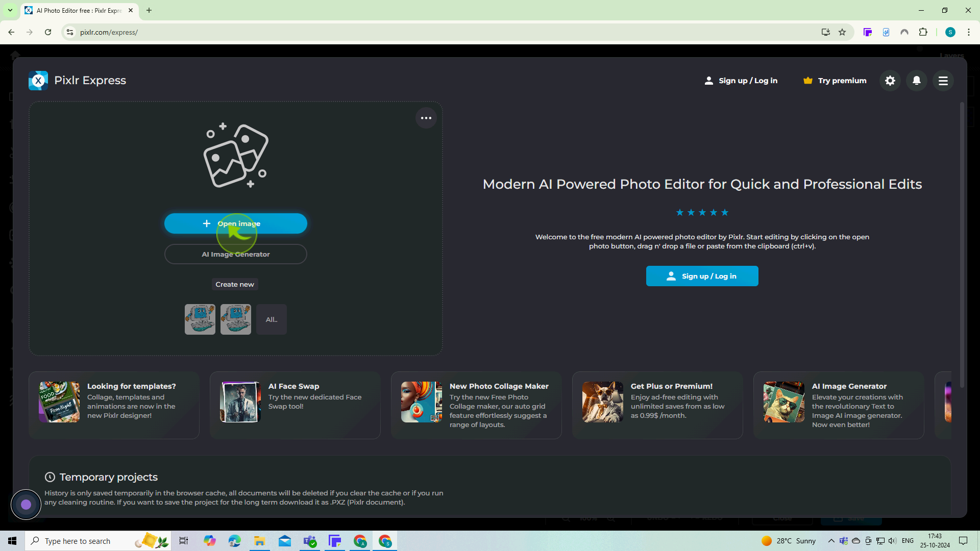Click the Open image button
The width and height of the screenshot is (980, 551).
tap(235, 223)
